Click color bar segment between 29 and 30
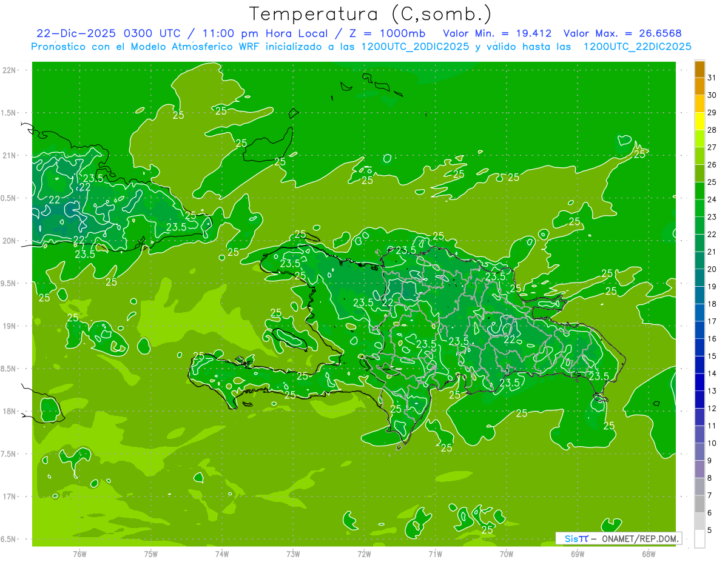This screenshot has width=728, height=562. [699, 104]
